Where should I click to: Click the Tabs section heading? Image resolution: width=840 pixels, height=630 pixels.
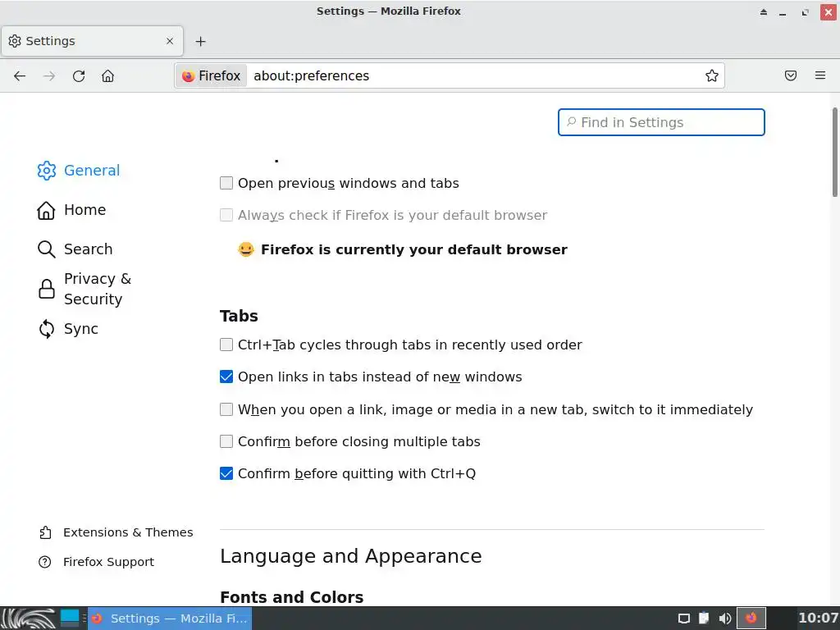(239, 316)
